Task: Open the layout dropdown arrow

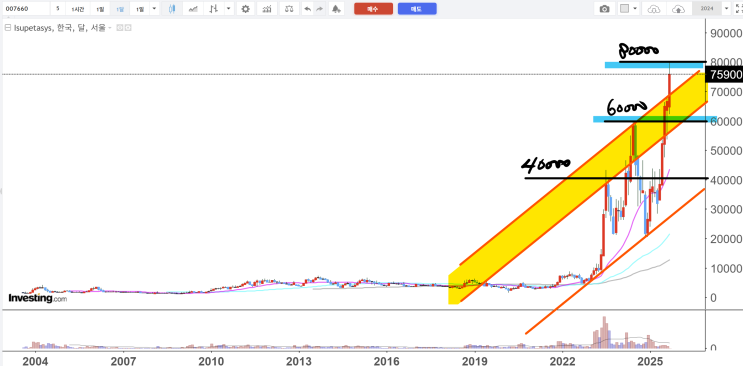Action: [635, 9]
